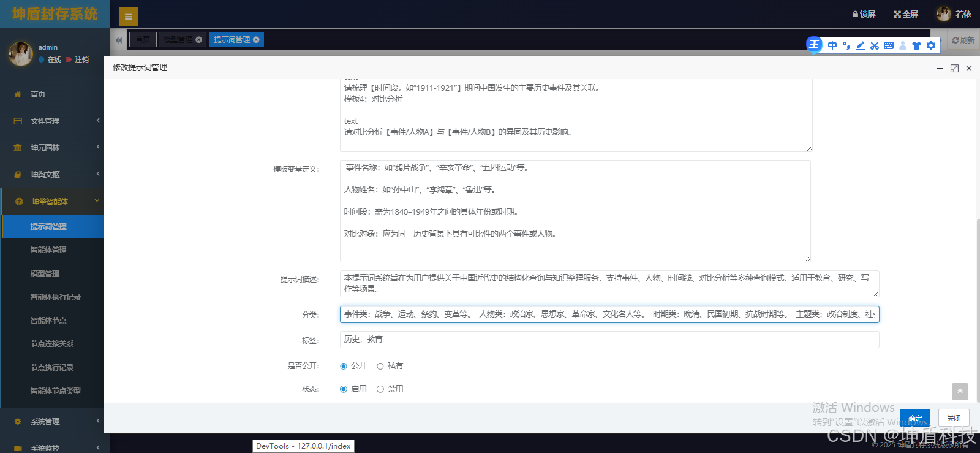Viewport: 980px width, 453px height.
Task: Toggle the 中 Chinese input mode icon
Action: pyautogui.click(x=832, y=45)
